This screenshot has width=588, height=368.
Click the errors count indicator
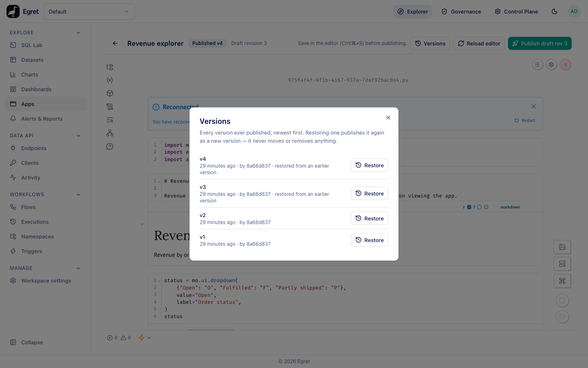(x=112, y=338)
